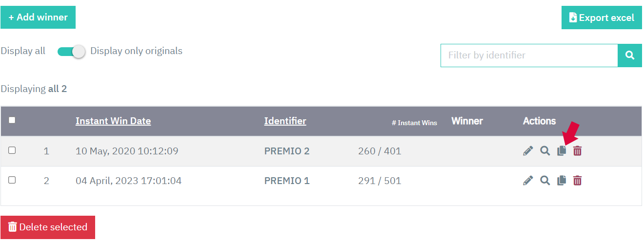The height and width of the screenshot is (242, 644).
Task: Duplicate the PREMIO 2 instant win
Action: [x=562, y=151]
